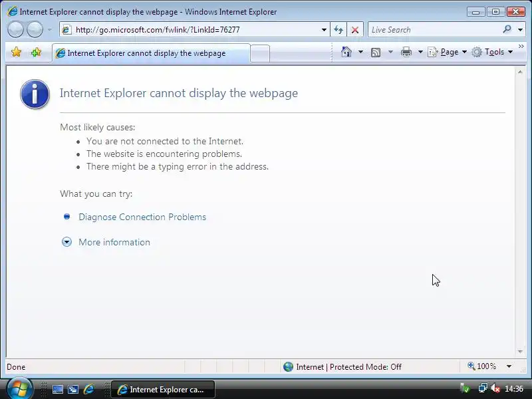532x399 pixels.
Task: Click Add to Favorites icon
Action: point(36,53)
